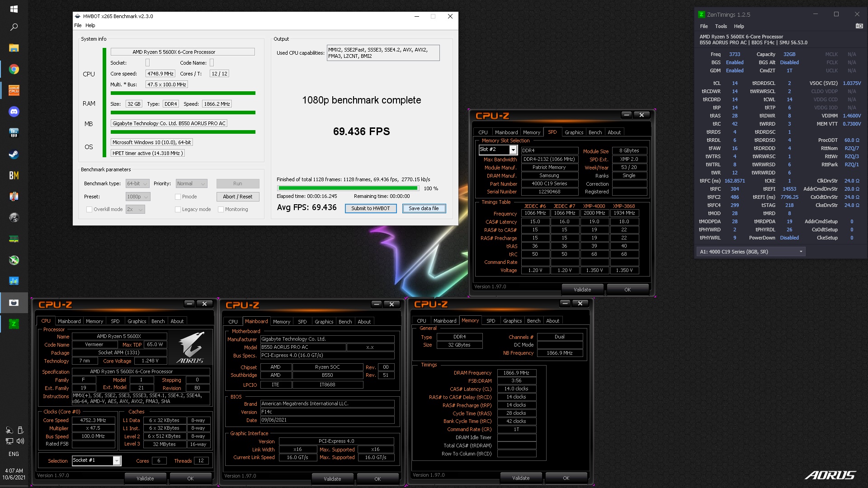The width and height of the screenshot is (868, 488).
Task: Switch to SPD tab in CPU-Z Memory window
Action: (491, 321)
